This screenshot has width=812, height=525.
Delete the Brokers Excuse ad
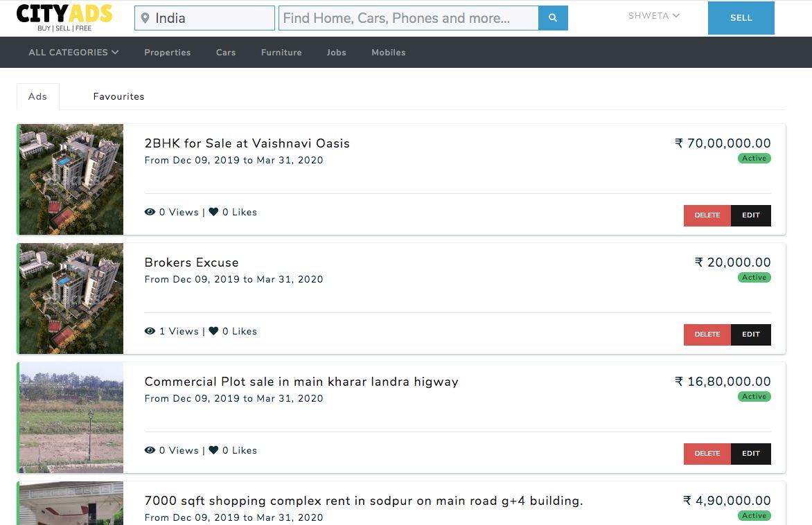pos(707,335)
